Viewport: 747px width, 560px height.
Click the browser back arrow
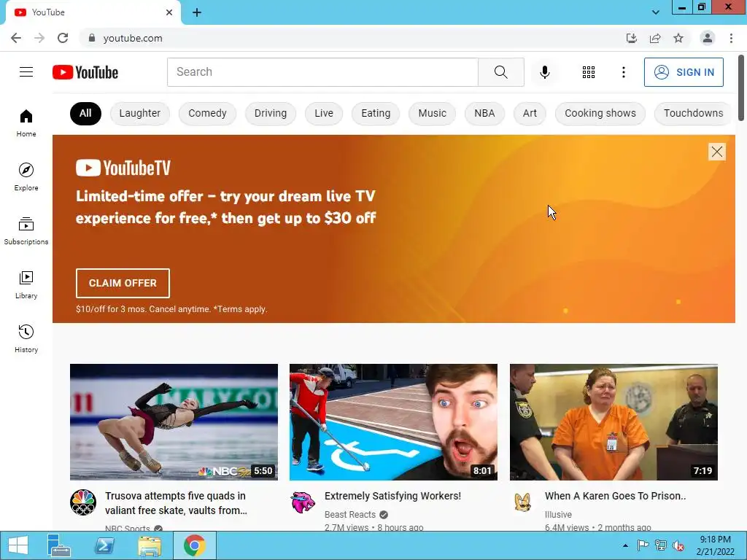tap(16, 38)
